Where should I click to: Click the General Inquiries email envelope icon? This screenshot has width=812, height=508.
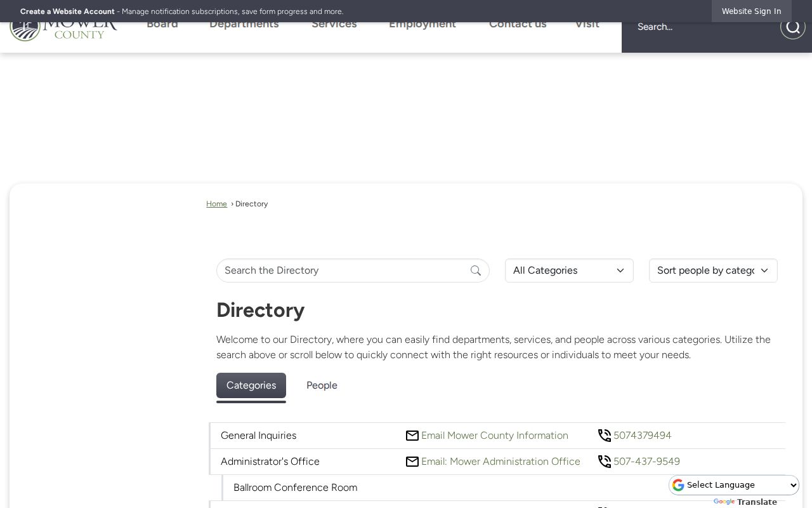point(412,436)
